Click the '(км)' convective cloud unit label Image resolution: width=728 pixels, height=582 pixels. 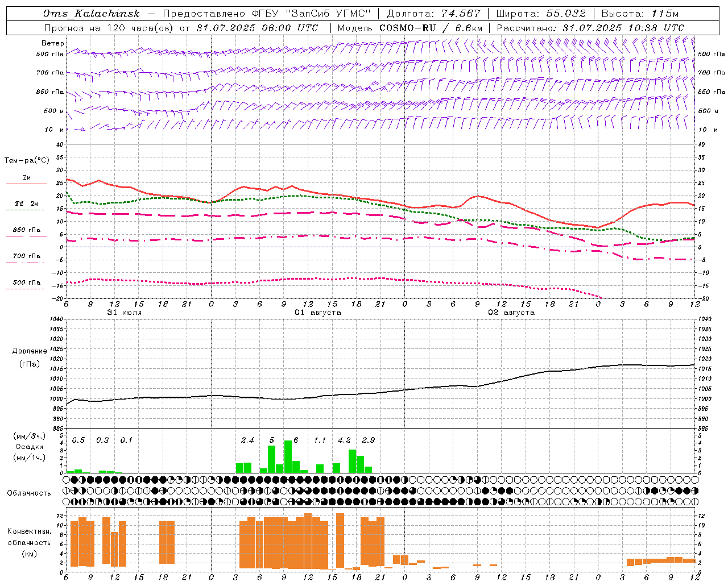click(x=30, y=554)
